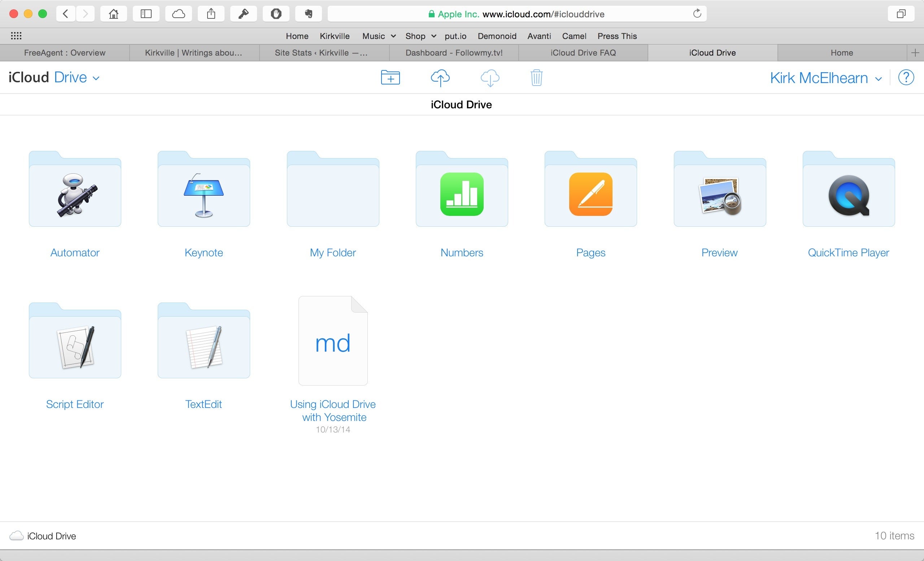924x561 pixels.
Task: Add a new Safari tab
Action: tap(915, 53)
